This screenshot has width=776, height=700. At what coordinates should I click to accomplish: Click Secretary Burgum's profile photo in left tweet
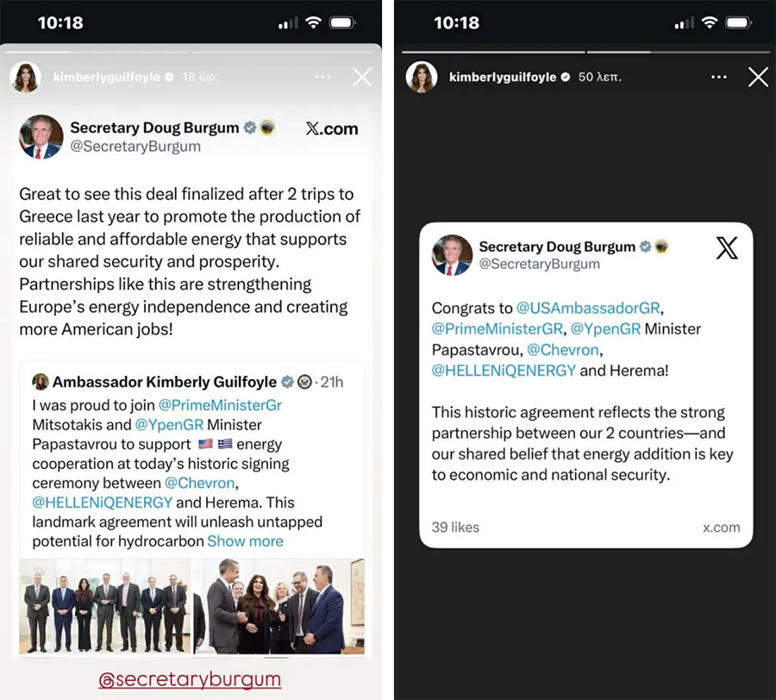click(x=41, y=136)
